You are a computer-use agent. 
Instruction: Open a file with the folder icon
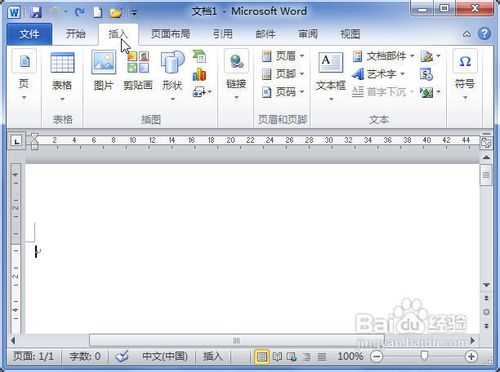tap(115, 13)
